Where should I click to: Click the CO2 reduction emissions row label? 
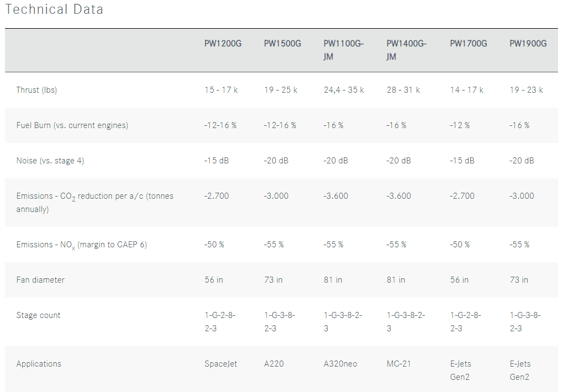tap(95, 203)
